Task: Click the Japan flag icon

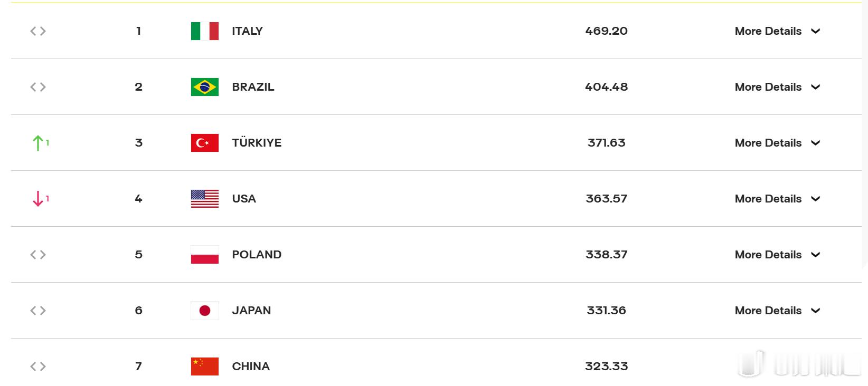Action: (205, 311)
